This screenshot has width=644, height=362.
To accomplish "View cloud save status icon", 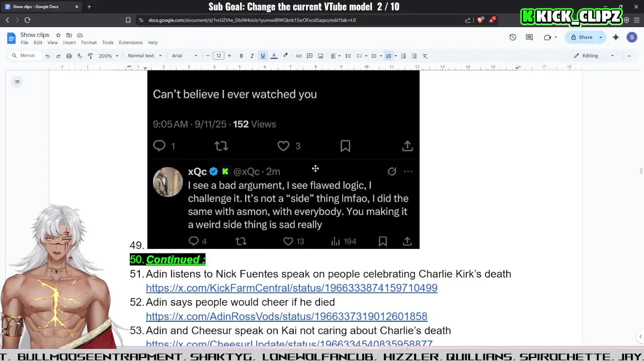I will 79,35.
